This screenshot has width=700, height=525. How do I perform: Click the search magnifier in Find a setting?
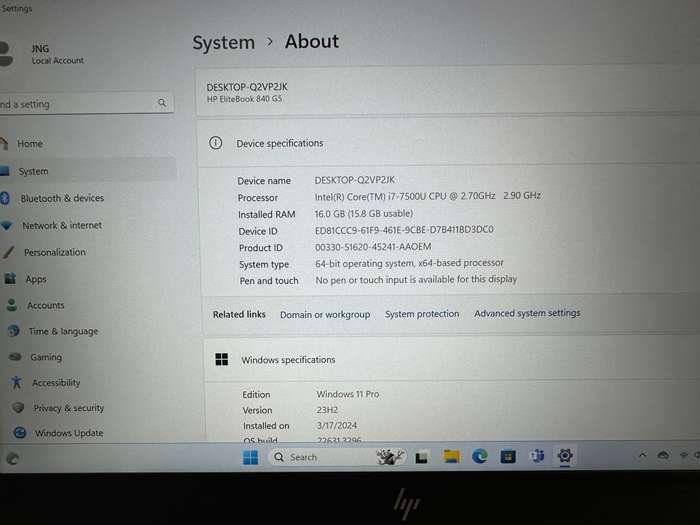pos(162,103)
